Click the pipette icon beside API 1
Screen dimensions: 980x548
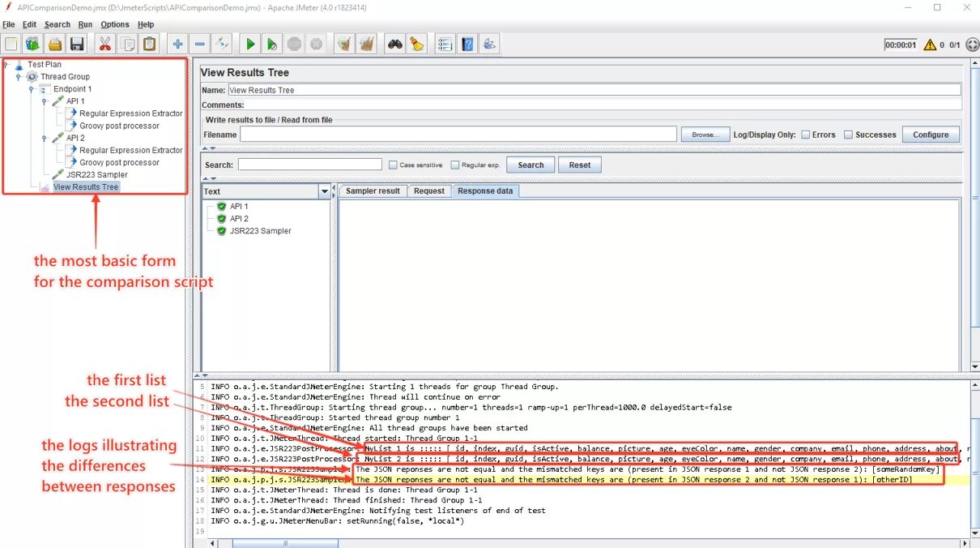point(58,101)
